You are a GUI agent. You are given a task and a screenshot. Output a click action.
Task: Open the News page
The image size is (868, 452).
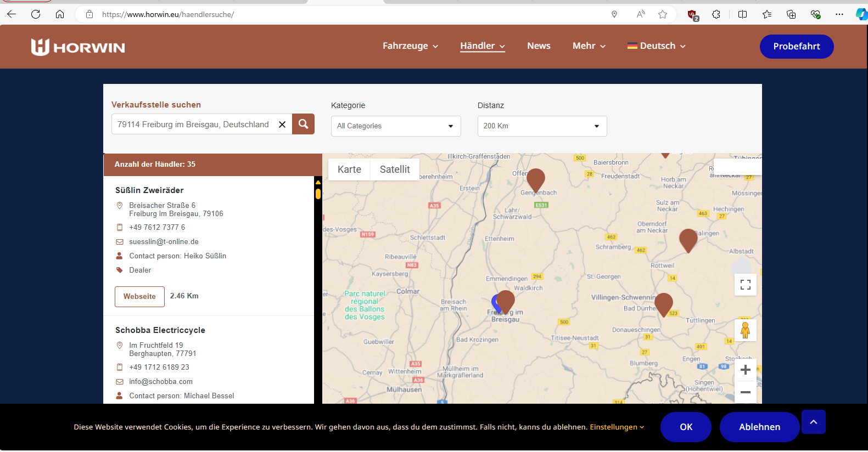538,46
